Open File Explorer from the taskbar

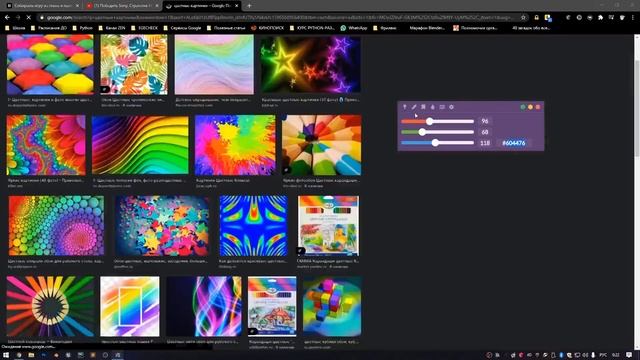pos(31,355)
